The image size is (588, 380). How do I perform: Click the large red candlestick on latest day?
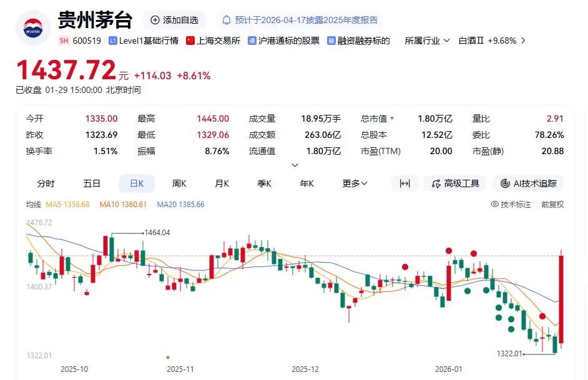[x=562, y=300]
